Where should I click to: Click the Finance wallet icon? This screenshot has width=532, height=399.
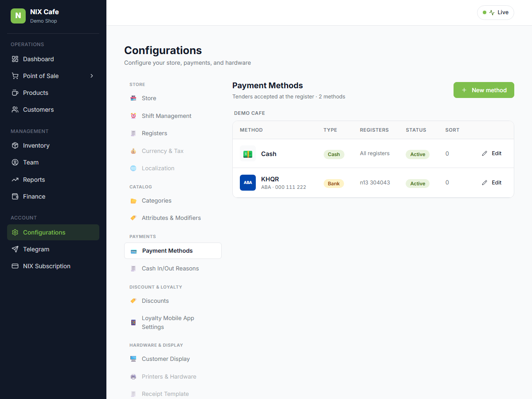(x=15, y=196)
